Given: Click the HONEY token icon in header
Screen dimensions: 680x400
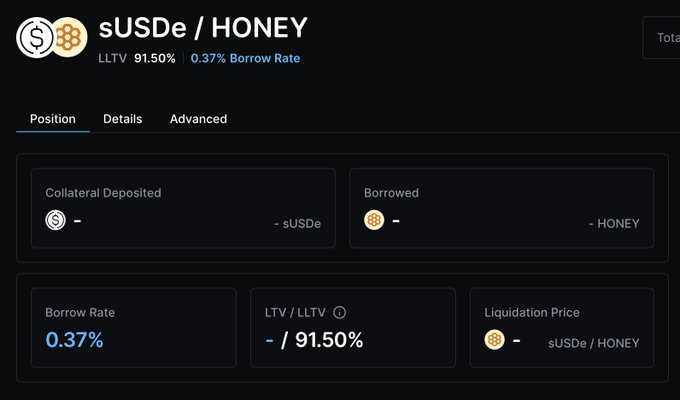Looking at the screenshot, I should 69,37.
